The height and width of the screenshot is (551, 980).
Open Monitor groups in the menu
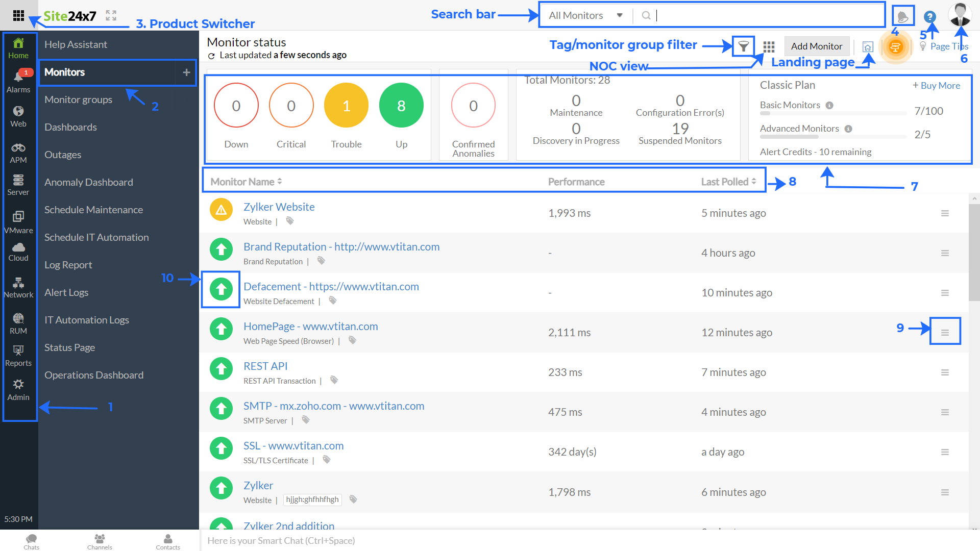pyautogui.click(x=78, y=99)
